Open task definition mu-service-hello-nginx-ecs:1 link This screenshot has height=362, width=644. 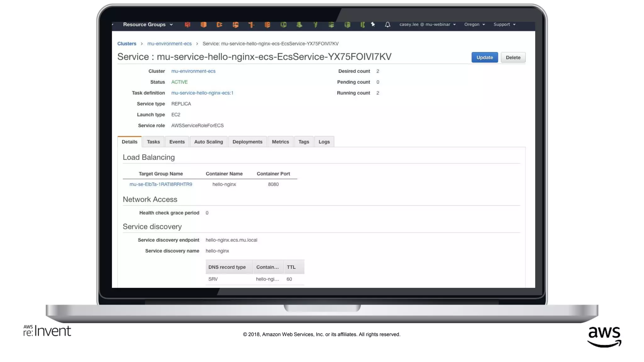[x=202, y=93]
